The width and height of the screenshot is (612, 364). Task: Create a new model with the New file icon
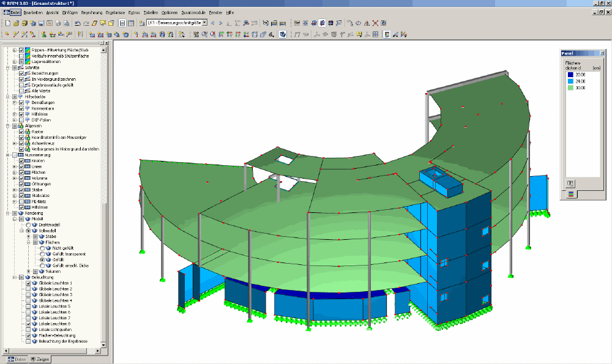(x=8, y=23)
